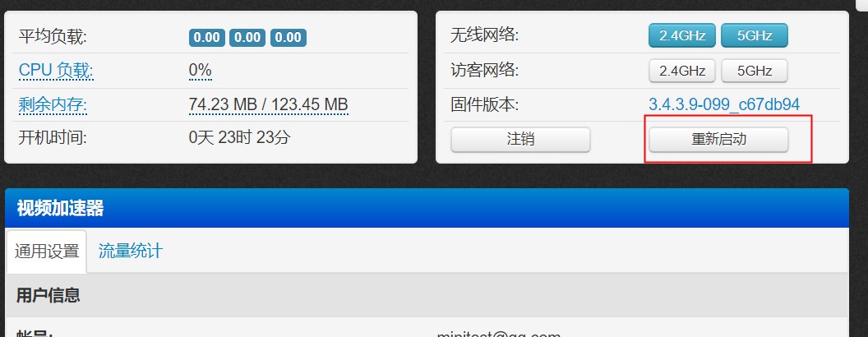Click the 15-minute load average 0.00 badge
The height and width of the screenshot is (337, 868).
[289, 38]
